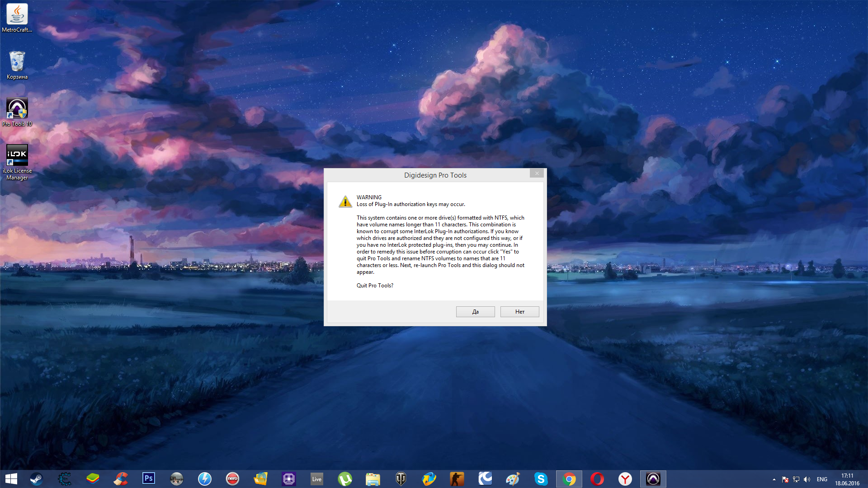Click the Нет button to continue
This screenshot has height=488, width=868.
tap(519, 312)
